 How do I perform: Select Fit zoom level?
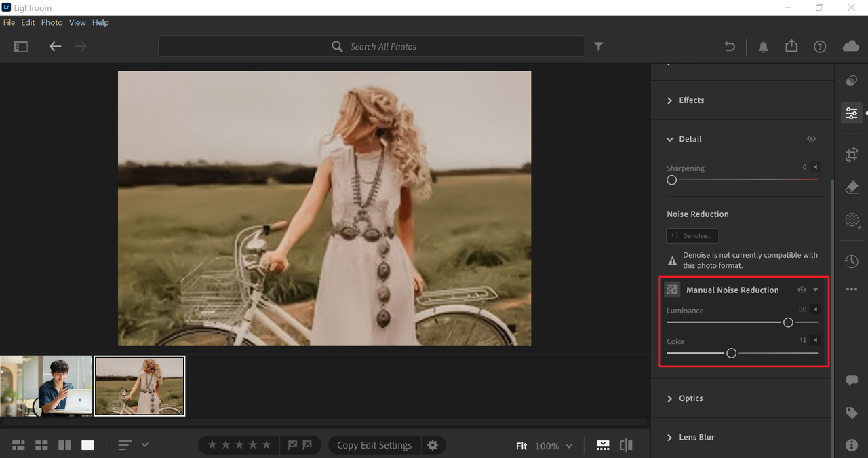pyautogui.click(x=521, y=446)
